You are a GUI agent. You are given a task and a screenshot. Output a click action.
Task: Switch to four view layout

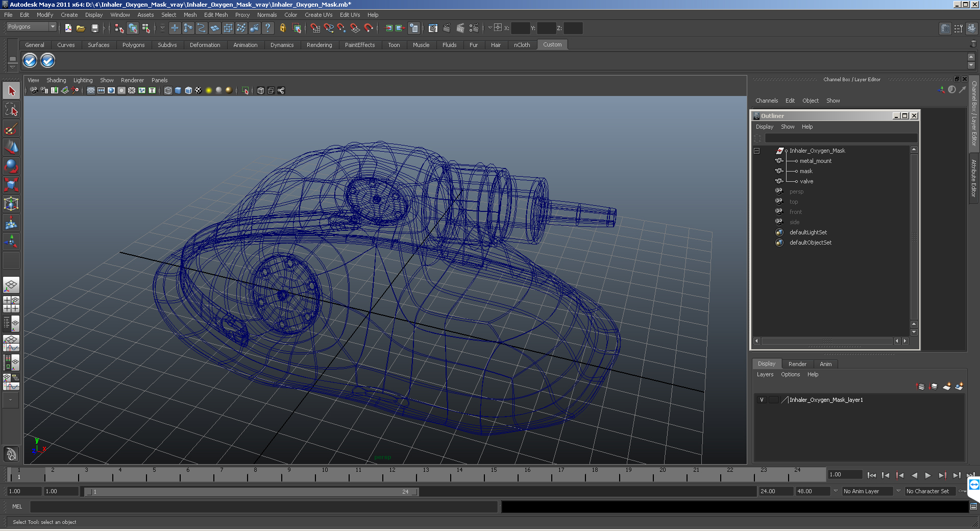click(x=11, y=304)
